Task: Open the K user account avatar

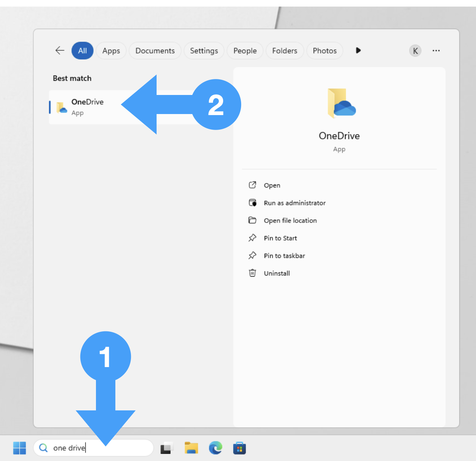Action: [415, 51]
